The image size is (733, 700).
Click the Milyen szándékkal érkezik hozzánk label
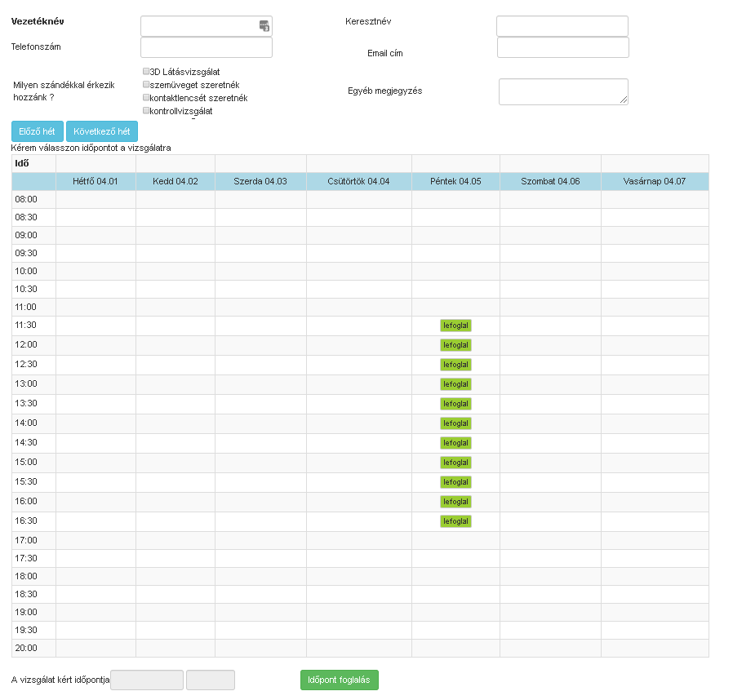[x=64, y=91]
